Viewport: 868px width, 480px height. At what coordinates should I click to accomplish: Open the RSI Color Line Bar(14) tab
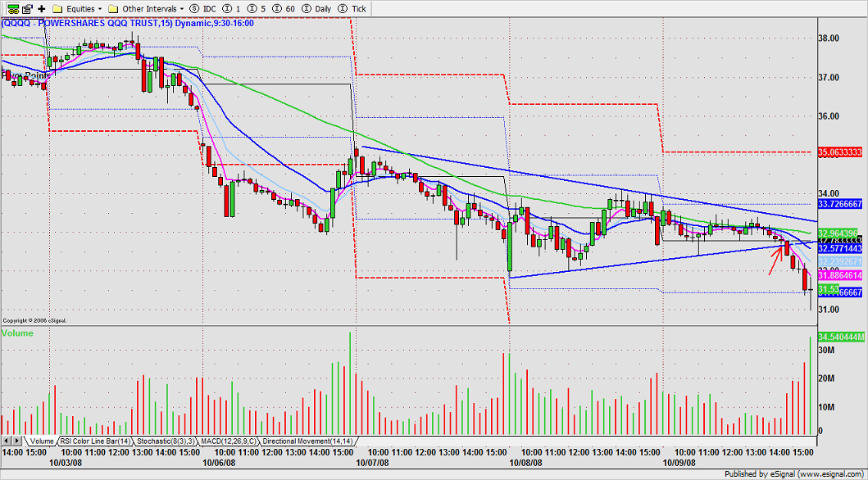97,442
